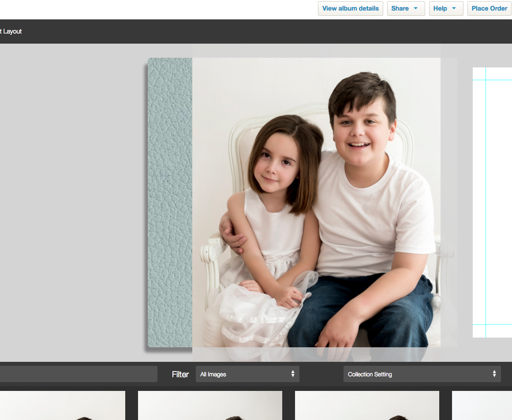Click the small arrow on Share button
Screen dimensions: 512x420
point(415,8)
